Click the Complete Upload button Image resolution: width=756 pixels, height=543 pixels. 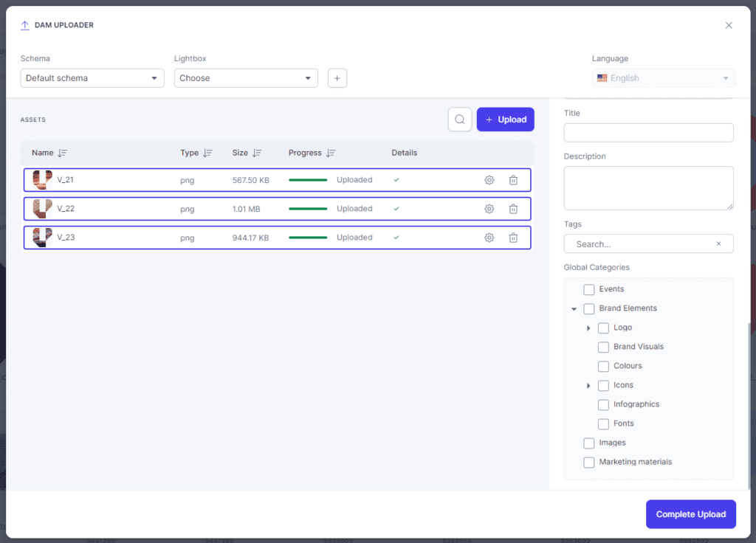coord(690,514)
